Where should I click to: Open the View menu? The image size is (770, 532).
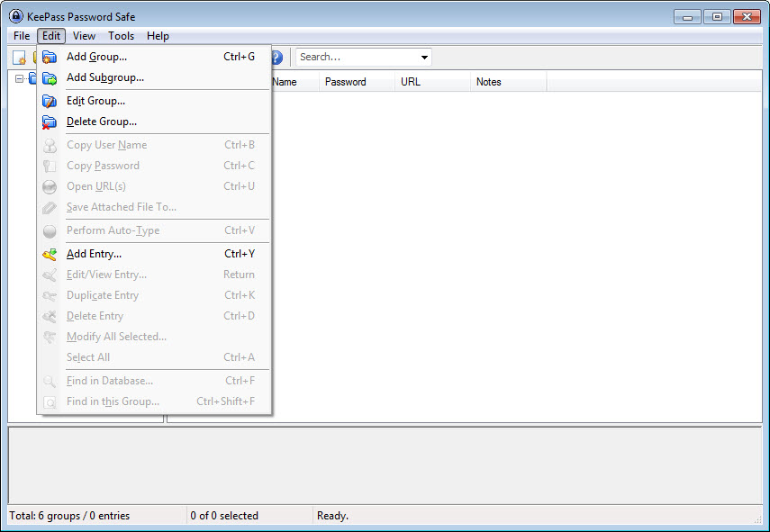[x=84, y=36]
